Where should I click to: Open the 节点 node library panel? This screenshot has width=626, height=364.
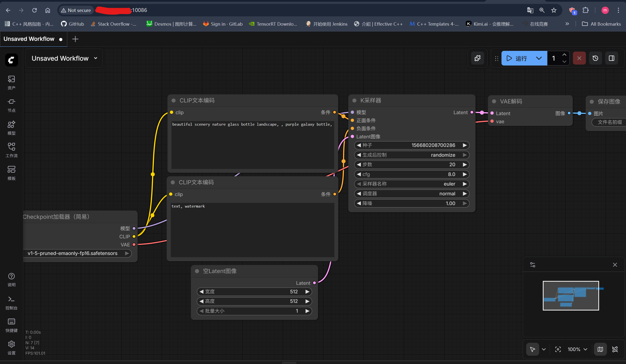(11, 105)
